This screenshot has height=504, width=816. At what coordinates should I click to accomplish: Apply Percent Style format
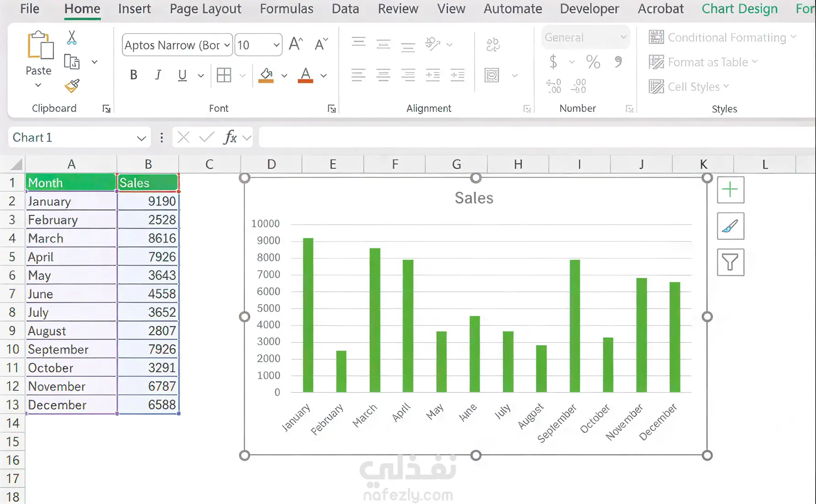[593, 62]
